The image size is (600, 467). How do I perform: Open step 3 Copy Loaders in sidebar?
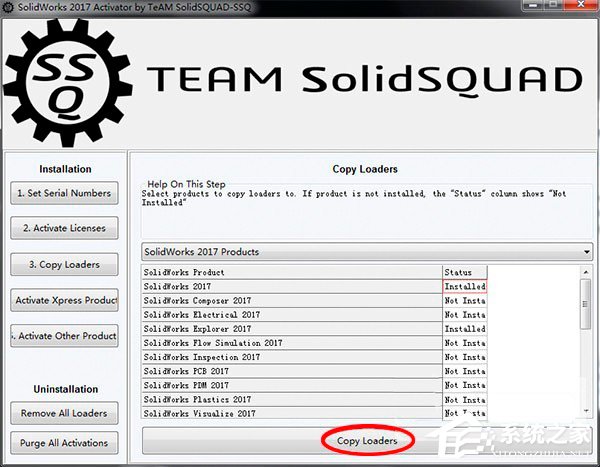pos(64,265)
